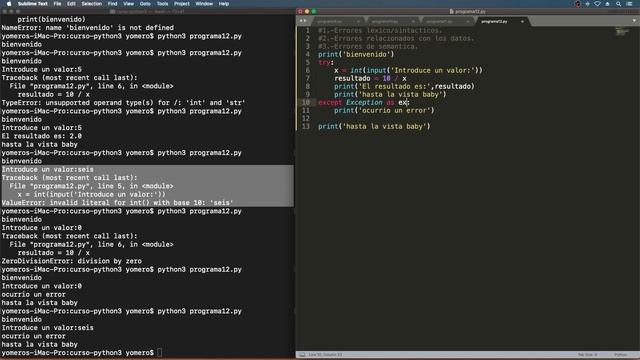Click 'Exception' on line 10
640x360 pixels.
pyautogui.click(x=364, y=102)
